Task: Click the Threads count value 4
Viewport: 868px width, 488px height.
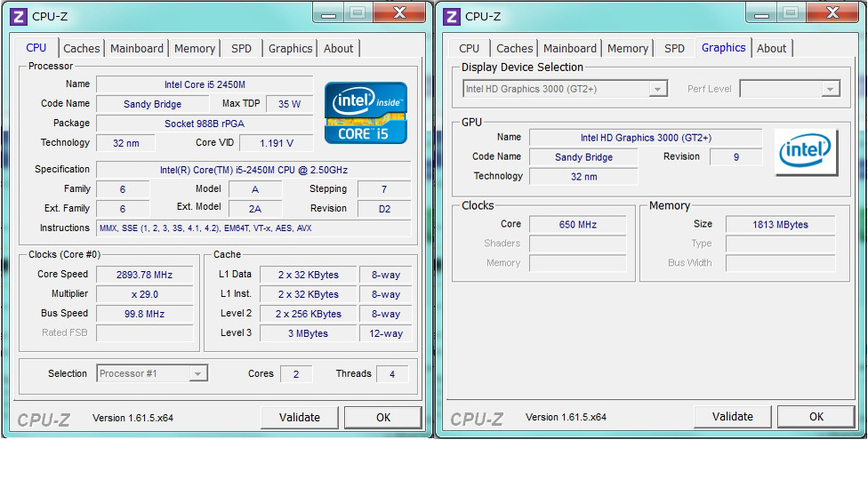Action: point(392,374)
